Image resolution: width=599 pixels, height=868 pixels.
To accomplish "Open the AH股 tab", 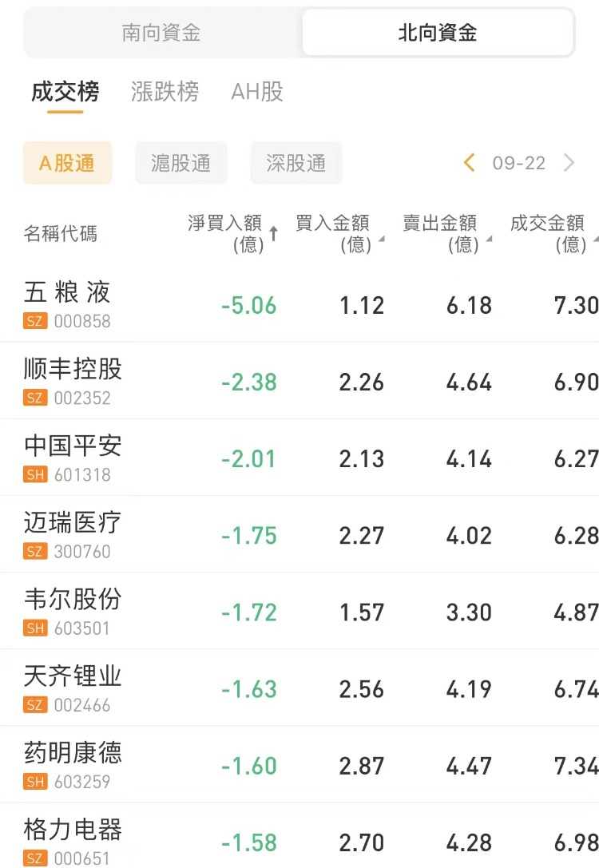I will pyautogui.click(x=257, y=92).
